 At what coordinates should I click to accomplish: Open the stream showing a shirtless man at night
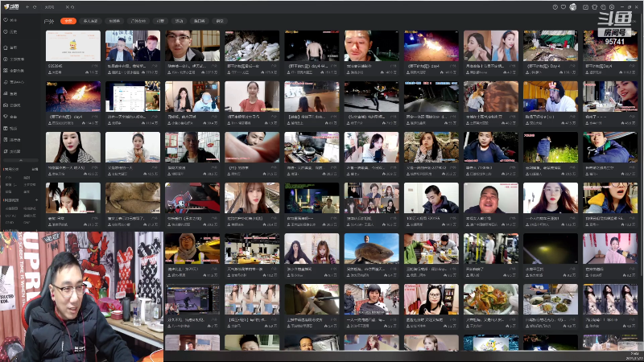click(x=312, y=46)
